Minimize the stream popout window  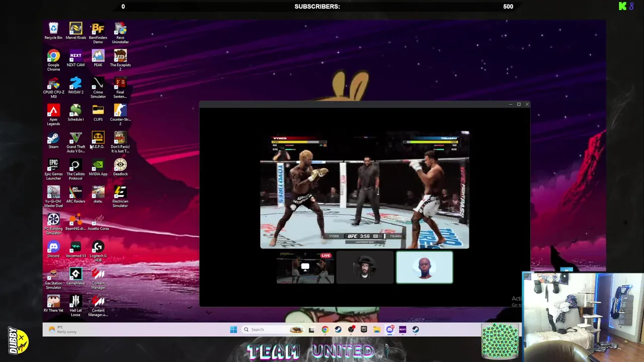click(510, 105)
